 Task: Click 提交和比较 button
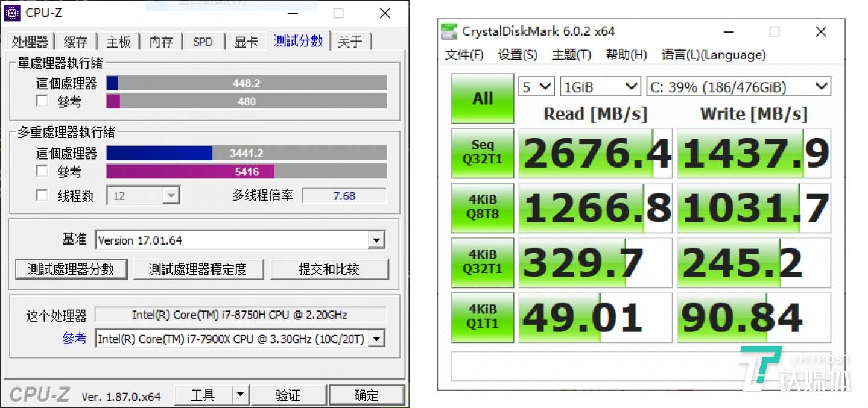pyautogui.click(x=329, y=269)
